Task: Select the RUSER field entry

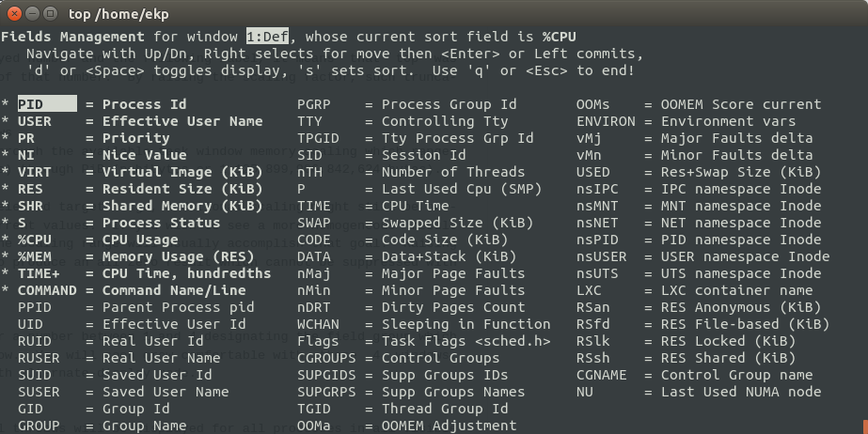Action: click(119, 358)
